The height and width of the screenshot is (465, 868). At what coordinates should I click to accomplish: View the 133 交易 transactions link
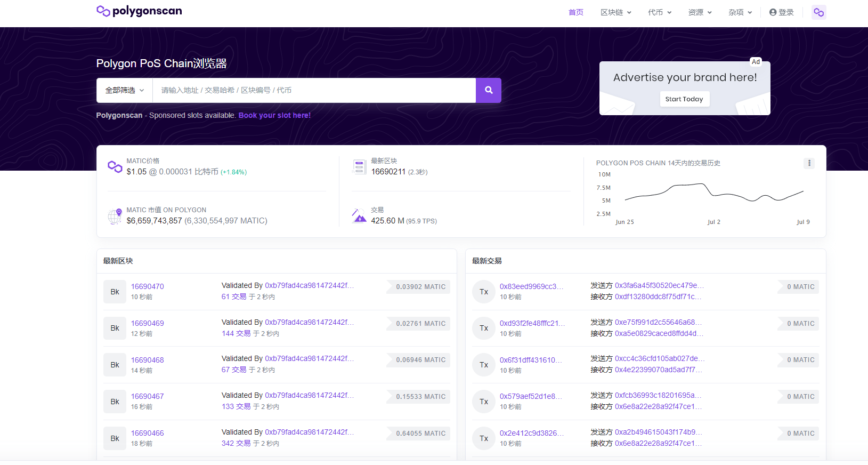tap(236, 406)
